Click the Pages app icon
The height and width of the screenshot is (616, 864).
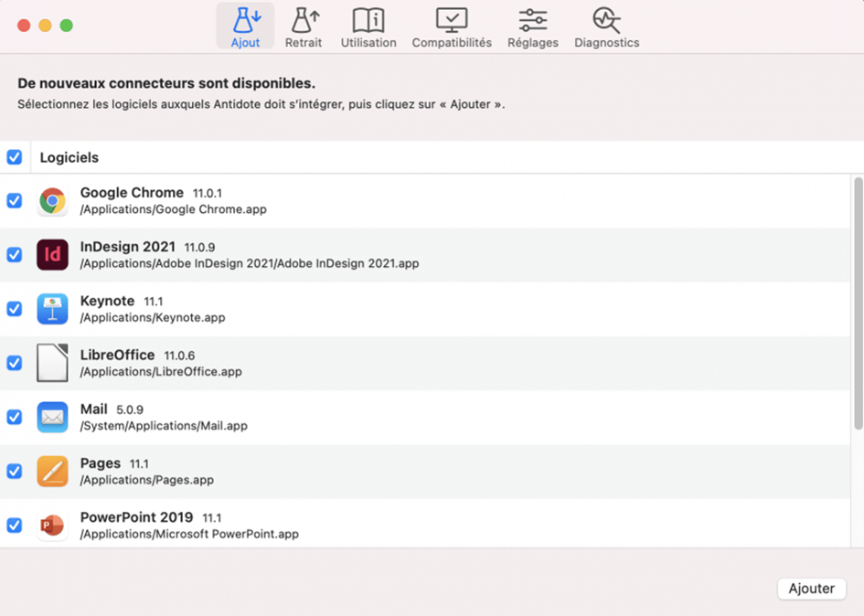[52, 471]
